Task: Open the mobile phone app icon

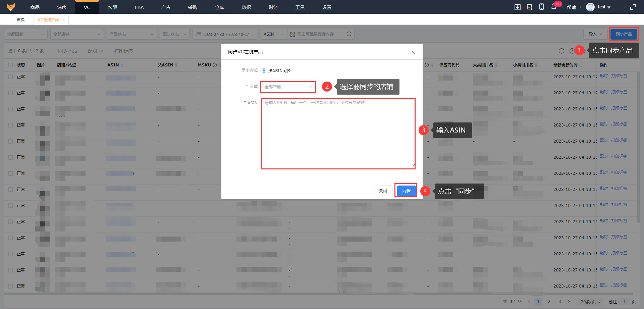Action: 541,7
